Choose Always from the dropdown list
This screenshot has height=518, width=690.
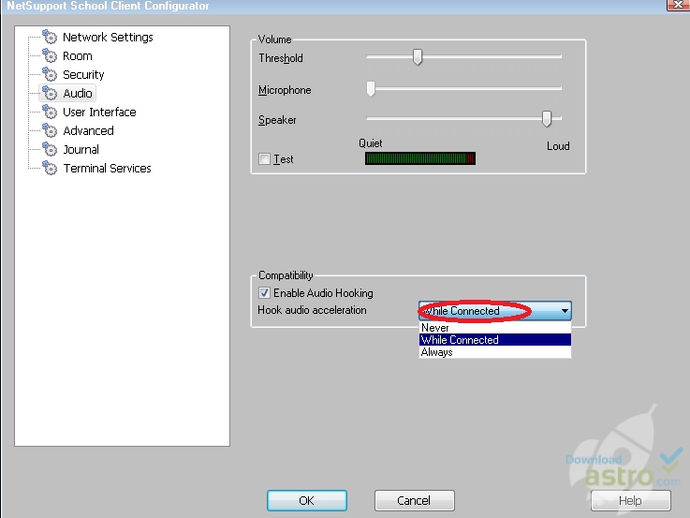495,352
